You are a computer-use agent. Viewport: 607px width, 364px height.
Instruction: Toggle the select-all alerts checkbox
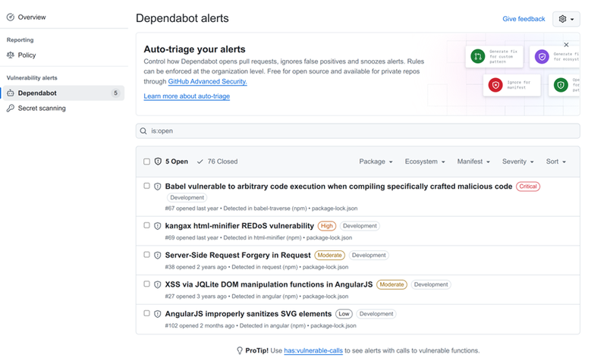click(147, 162)
